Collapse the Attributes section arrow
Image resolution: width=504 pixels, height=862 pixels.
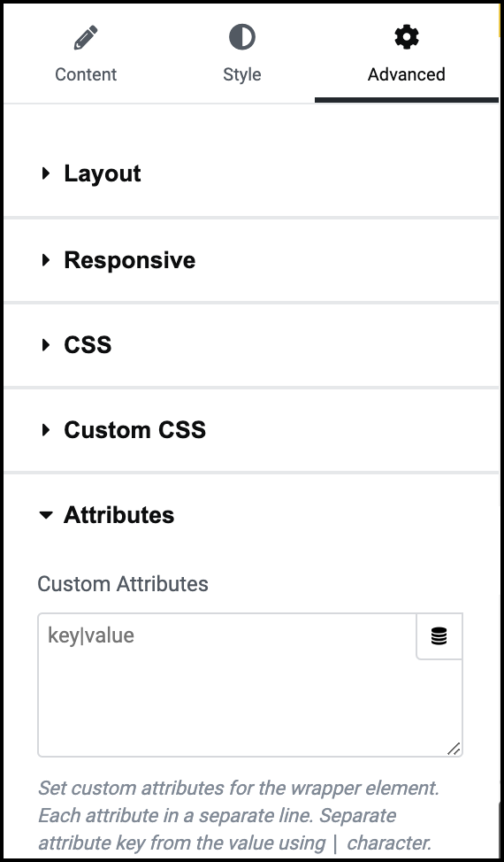coord(46,515)
